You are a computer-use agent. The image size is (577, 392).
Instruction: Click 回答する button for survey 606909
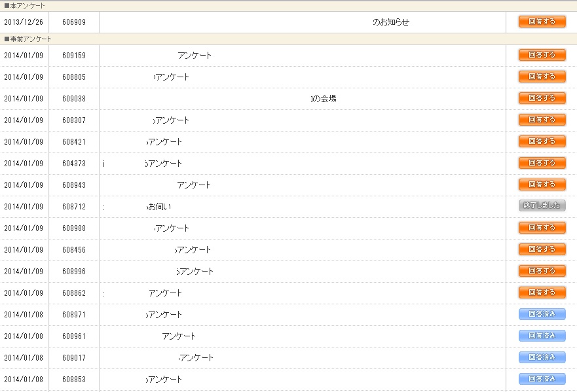(x=542, y=22)
